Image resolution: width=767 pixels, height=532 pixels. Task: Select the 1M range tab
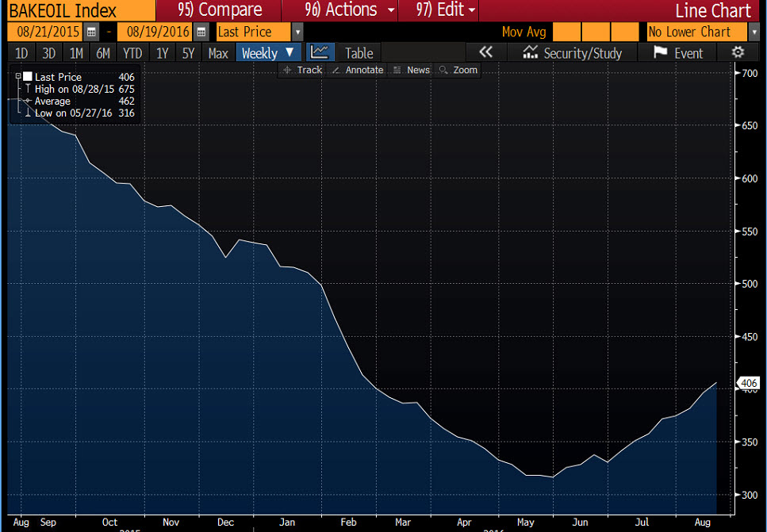coord(76,53)
